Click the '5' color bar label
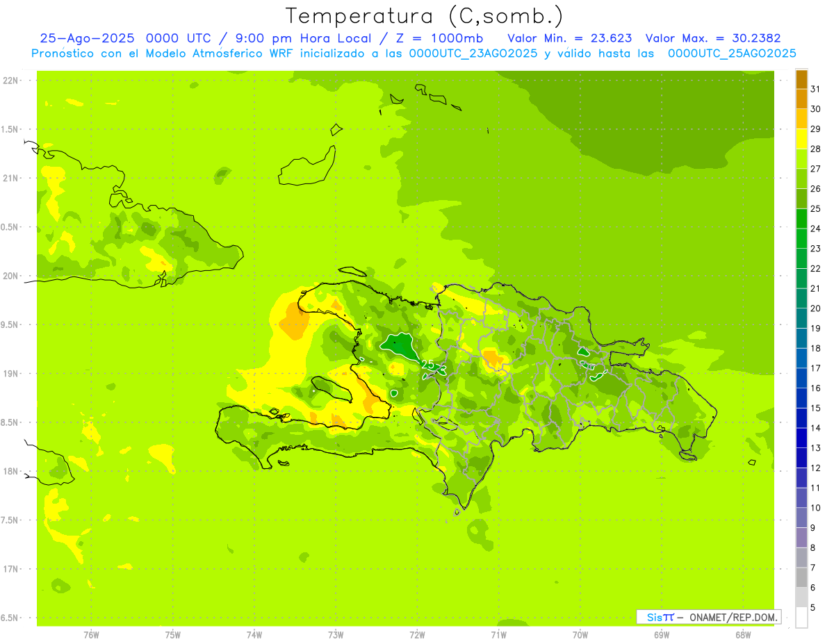834x644 pixels. (x=813, y=608)
